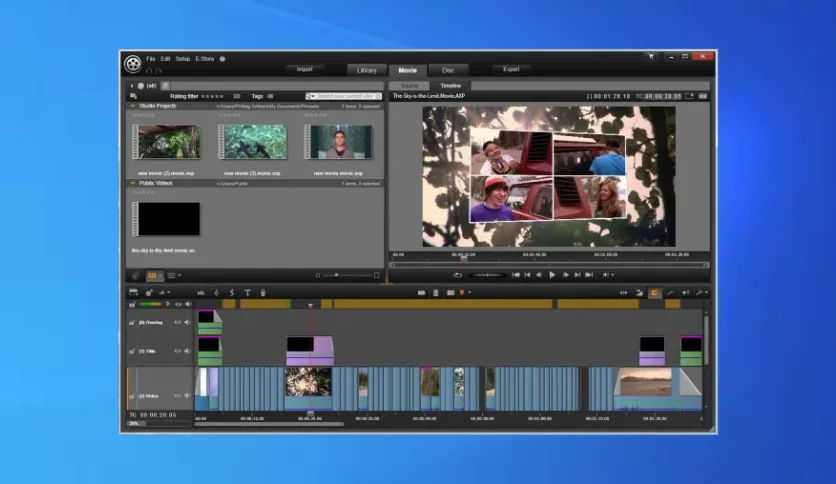
Task: Play the movie preview
Action: (x=552, y=275)
